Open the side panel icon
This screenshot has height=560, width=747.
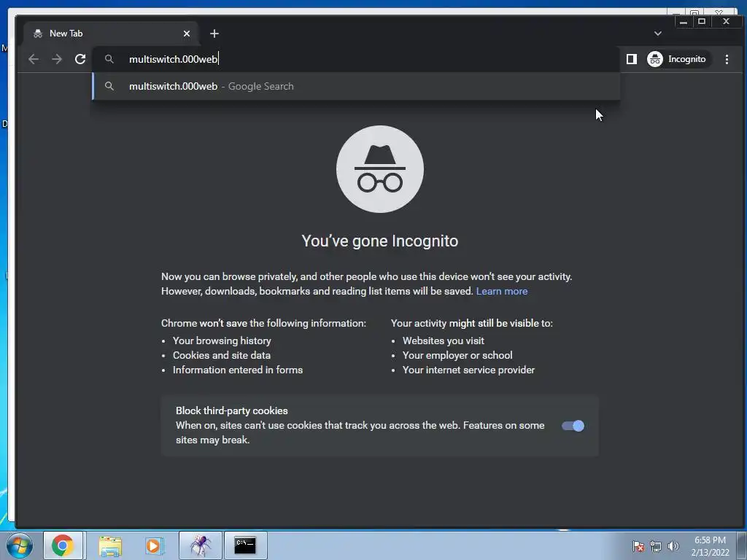click(x=631, y=59)
